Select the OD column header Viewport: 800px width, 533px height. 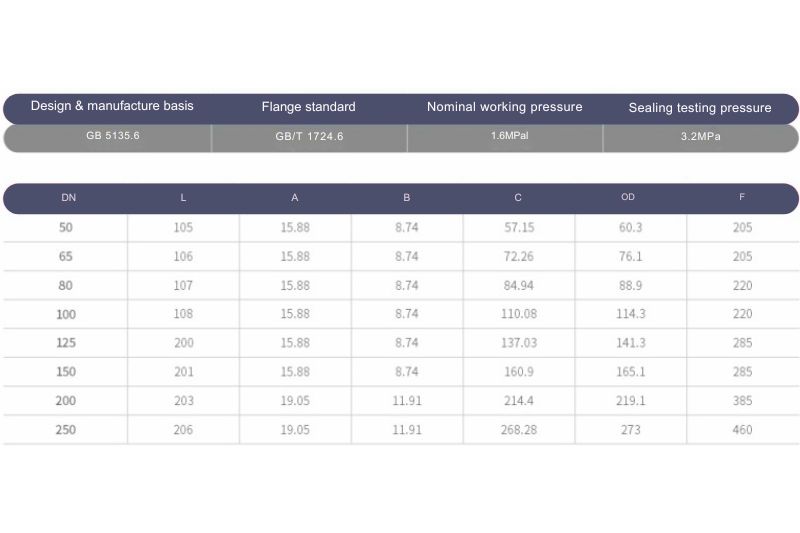pyautogui.click(x=628, y=197)
